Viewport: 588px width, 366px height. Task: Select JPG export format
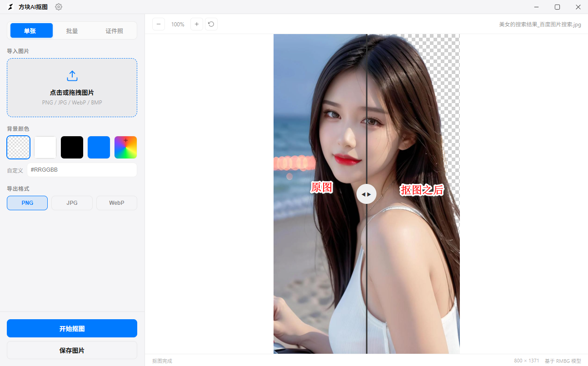click(x=72, y=203)
